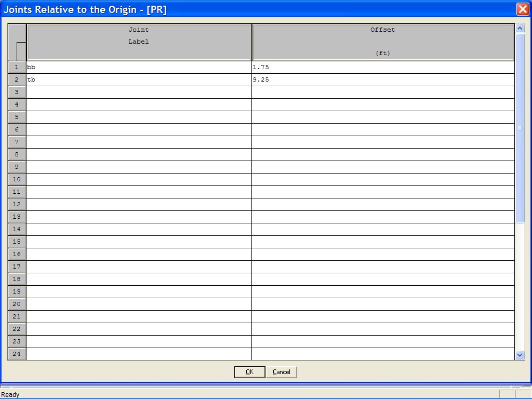Close the Joints Relative to the Origin dialog
Screen dimensions: 532x399
pyautogui.click(x=523, y=9)
